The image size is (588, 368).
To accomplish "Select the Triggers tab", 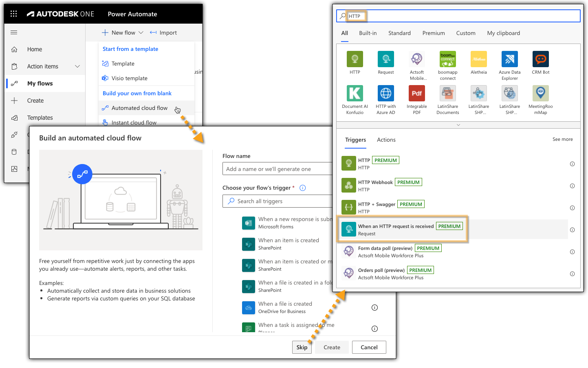I will (356, 140).
